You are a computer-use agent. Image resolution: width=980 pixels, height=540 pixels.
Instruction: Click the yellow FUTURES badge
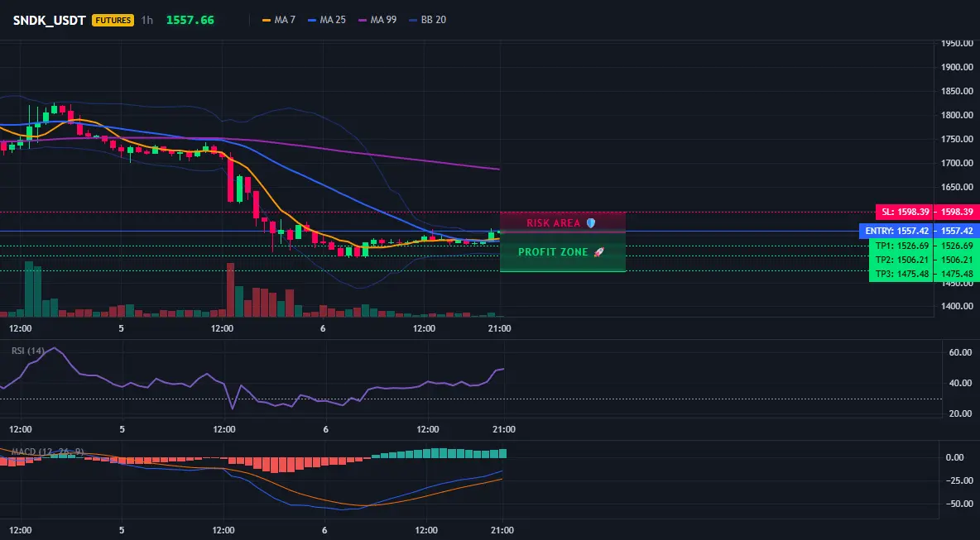pos(113,20)
